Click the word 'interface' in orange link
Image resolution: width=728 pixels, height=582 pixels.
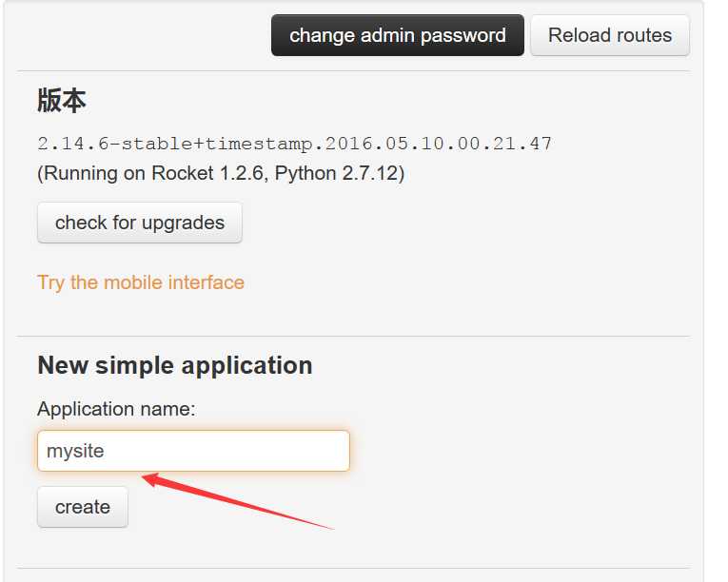pyautogui.click(x=207, y=282)
